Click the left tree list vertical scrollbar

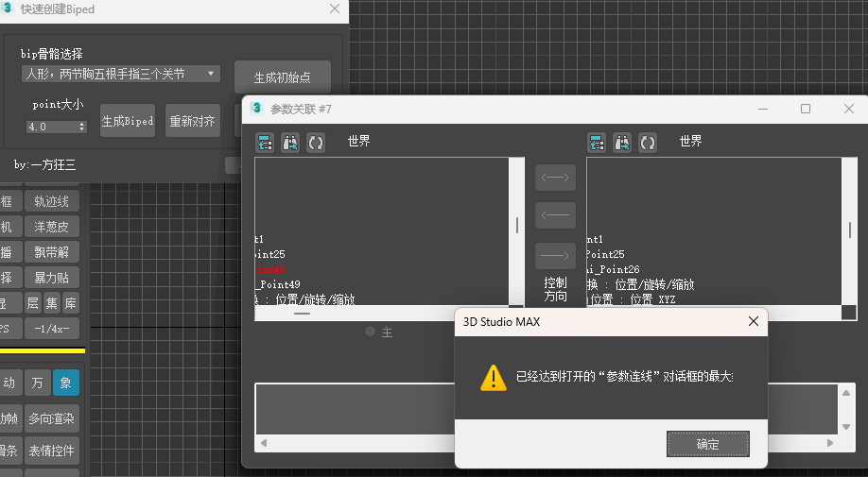tap(516, 227)
